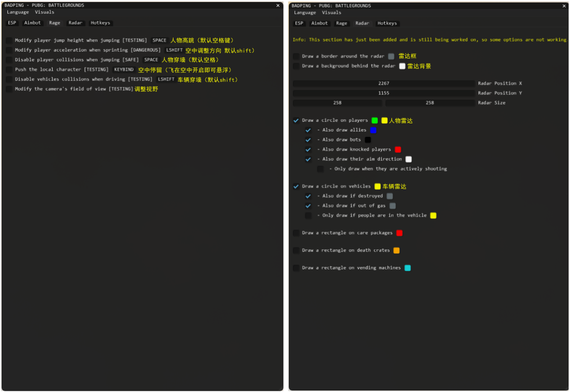Enable Draw a rectangle on vending machines
This screenshot has height=392, width=570.
[297, 268]
